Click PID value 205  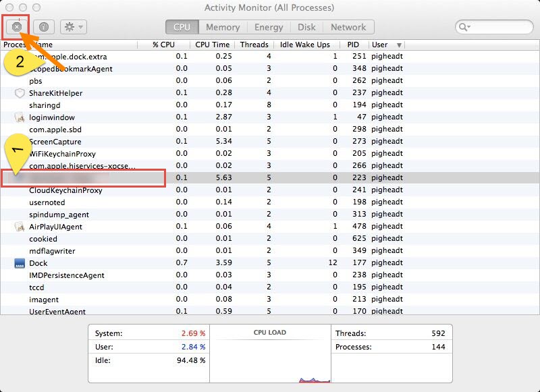tap(359, 153)
